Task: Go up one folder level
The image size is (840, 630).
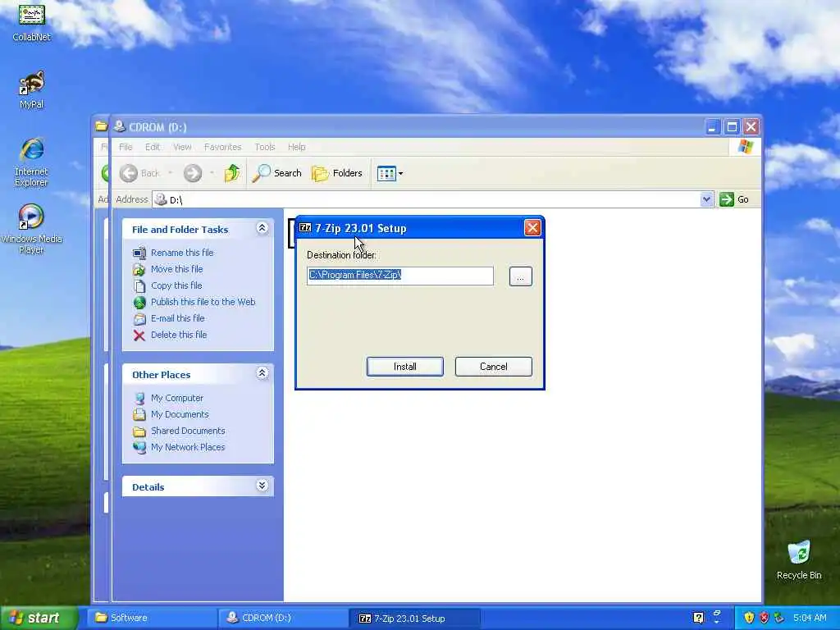Action: tap(232, 173)
